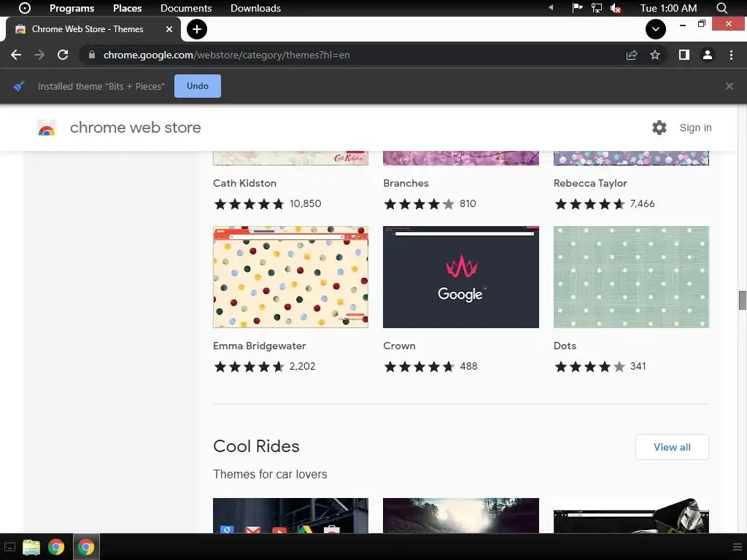The image size is (747, 560).
Task: Click the Cool Rides heading
Action: tap(256, 446)
